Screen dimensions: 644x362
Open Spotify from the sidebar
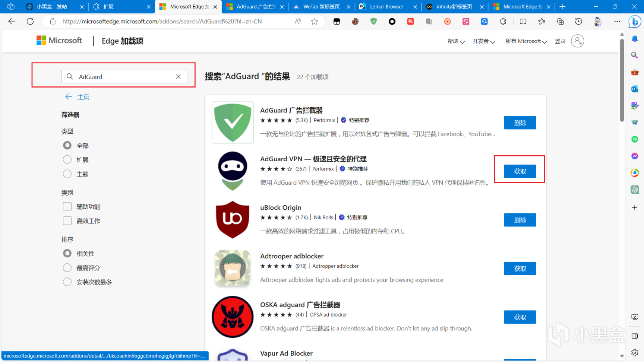click(x=635, y=139)
